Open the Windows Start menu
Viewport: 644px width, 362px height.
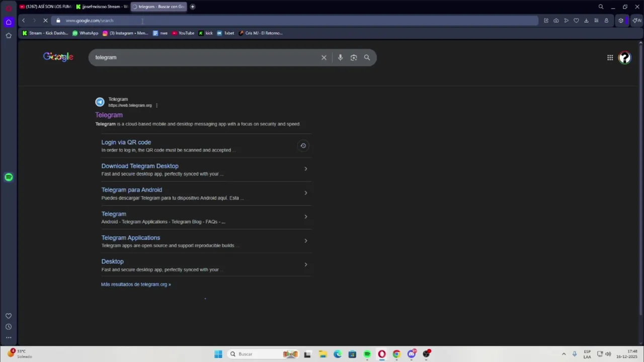[218, 354]
